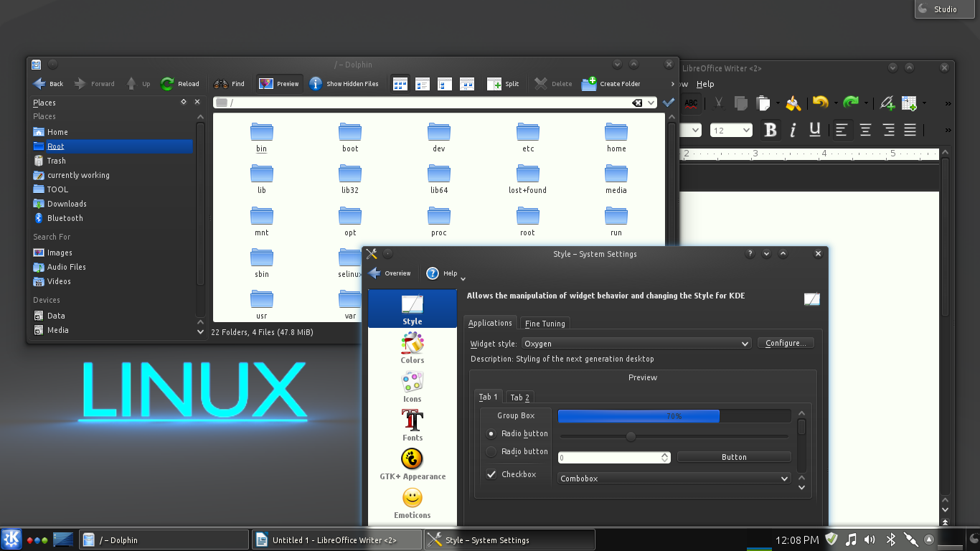The height and width of the screenshot is (551, 980).
Task: Switch to Fine Tuning tab
Action: [x=545, y=324]
